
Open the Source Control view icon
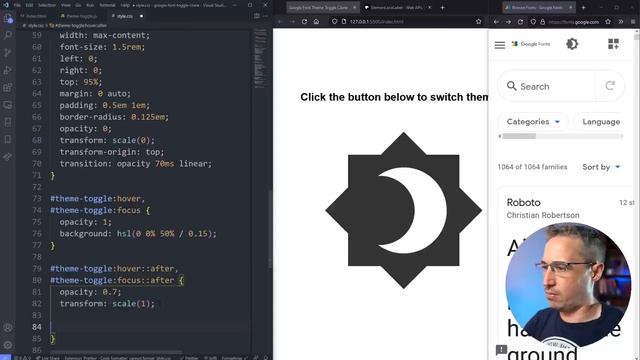[8, 53]
